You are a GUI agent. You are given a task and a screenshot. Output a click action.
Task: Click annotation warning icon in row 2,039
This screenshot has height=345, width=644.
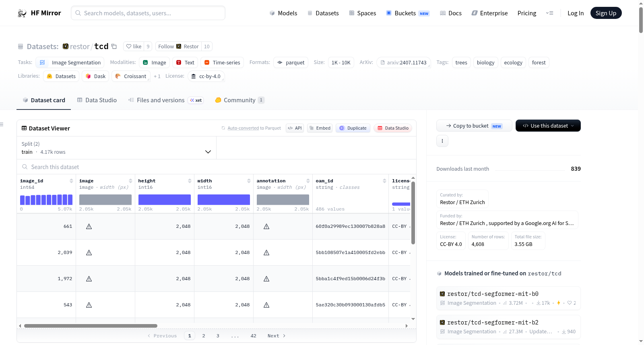click(x=266, y=252)
